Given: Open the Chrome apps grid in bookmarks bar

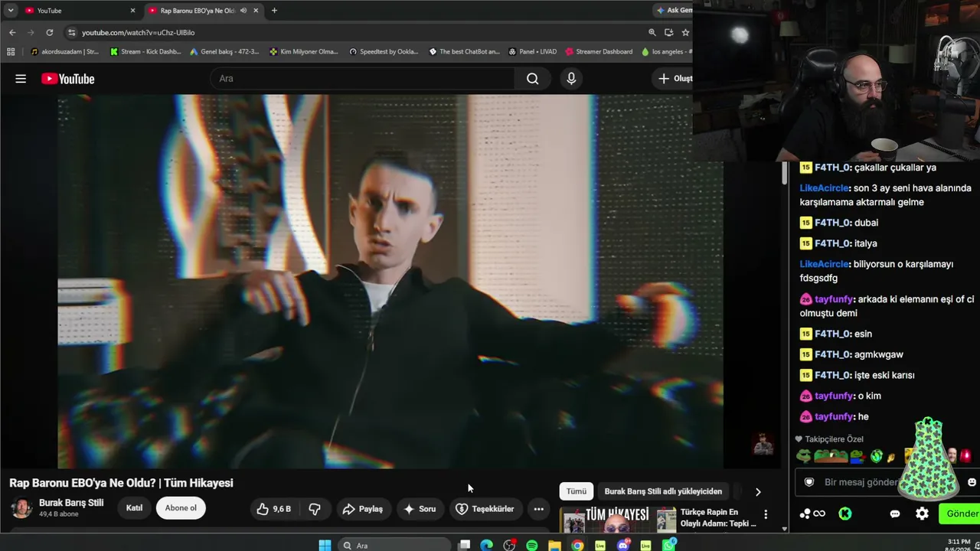Looking at the screenshot, I should click(11, 52).
